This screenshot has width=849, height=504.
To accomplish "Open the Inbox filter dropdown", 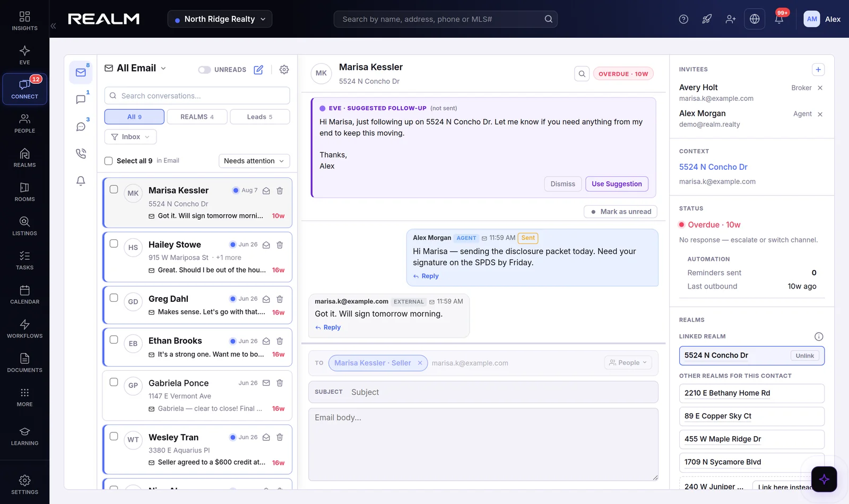I will pyautogui.click(x=131, y=137).
